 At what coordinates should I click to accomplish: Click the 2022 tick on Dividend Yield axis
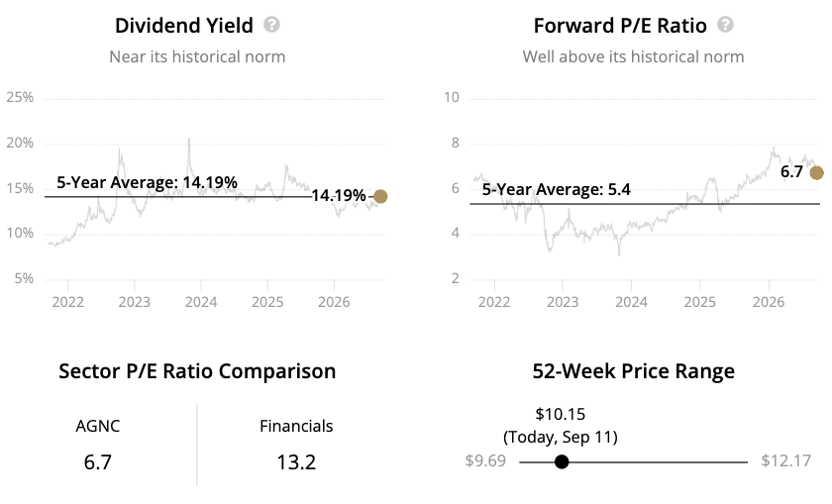pos(68,302)
